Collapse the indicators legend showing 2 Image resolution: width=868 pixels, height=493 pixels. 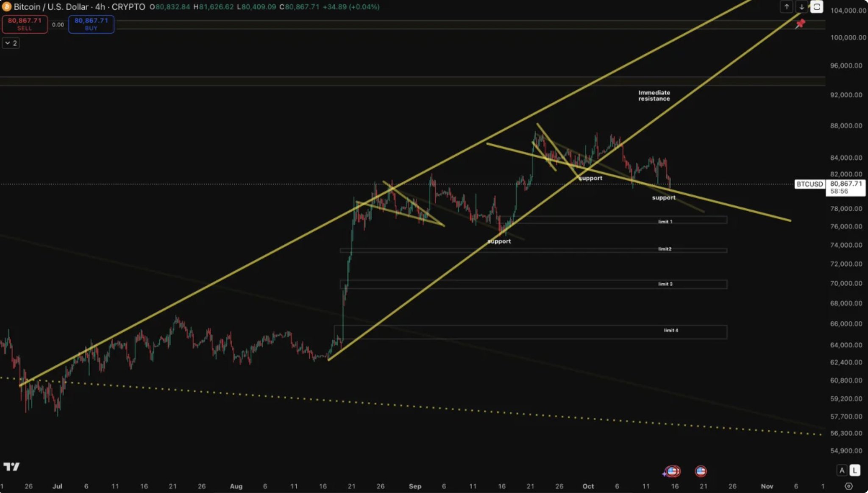[x=11, y=43]
